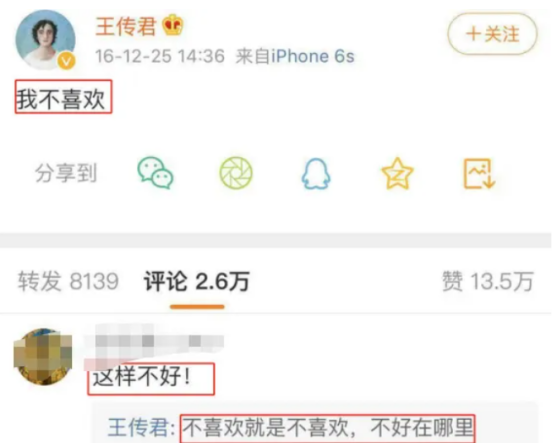Tap the gold crown membership badge

173,25
